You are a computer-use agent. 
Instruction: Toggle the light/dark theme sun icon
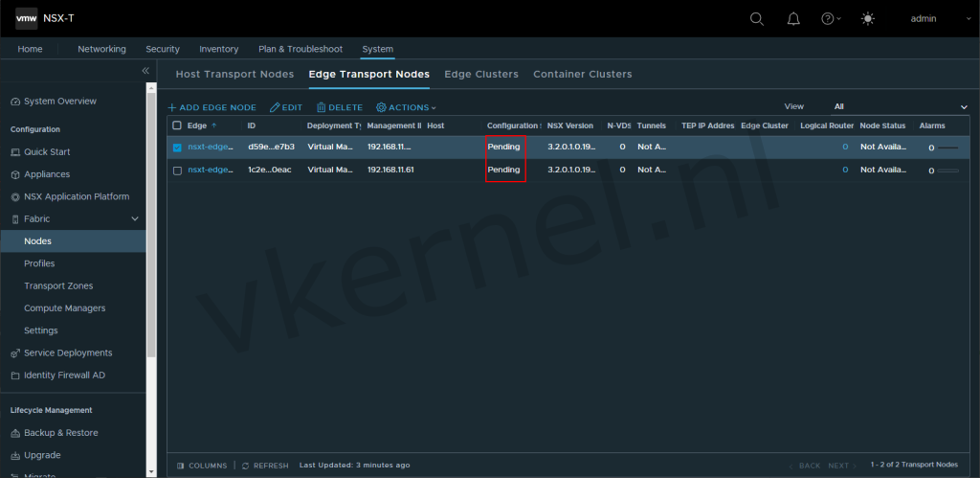(867, 19)
